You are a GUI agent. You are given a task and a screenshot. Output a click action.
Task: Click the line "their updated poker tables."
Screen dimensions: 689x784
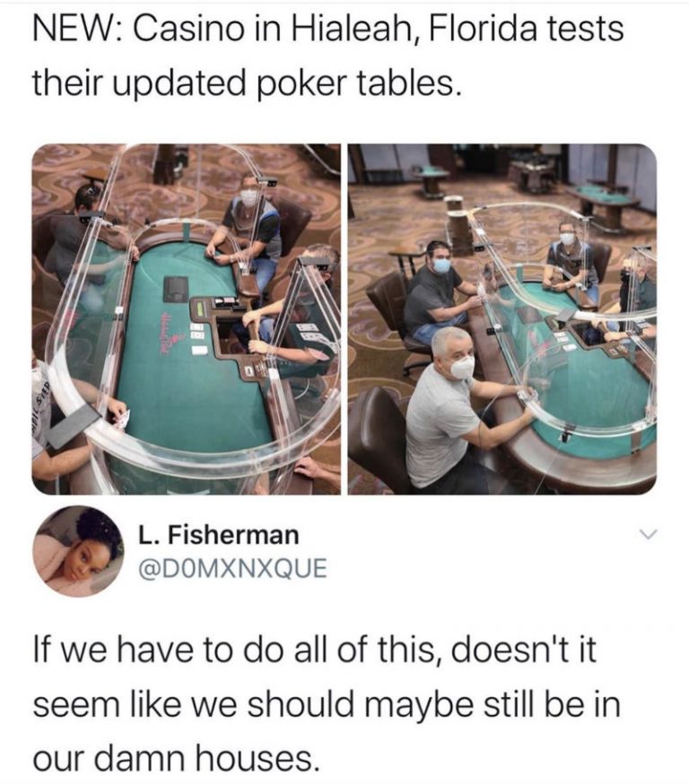246,83
